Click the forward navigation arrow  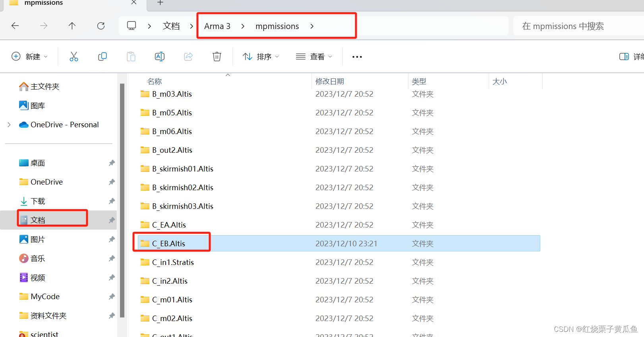click(x=44, y=26)
